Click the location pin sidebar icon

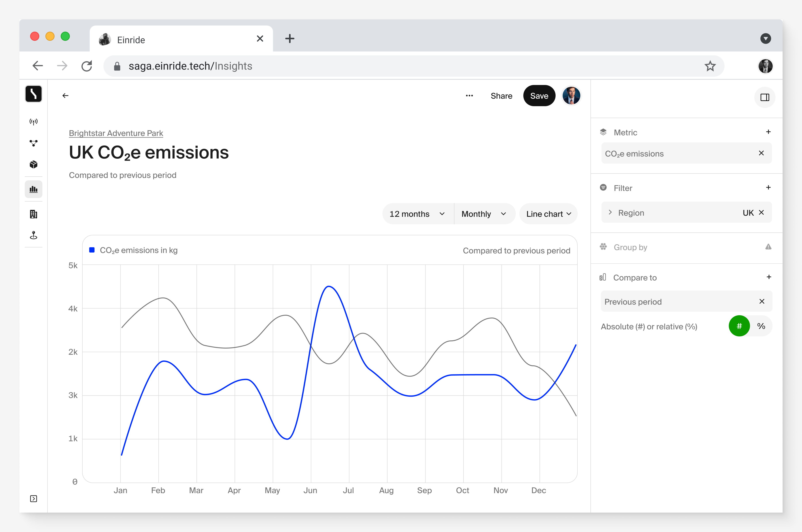coord(33,235)
